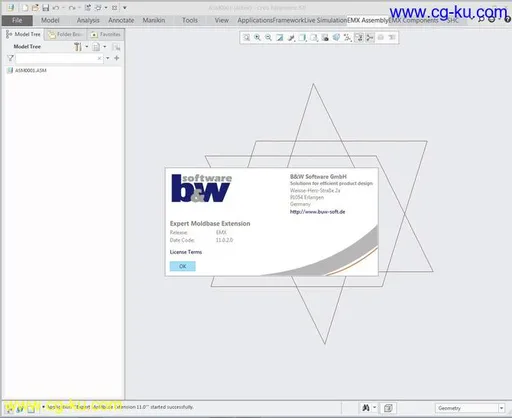This screenshot has width=512, height=418.
Task: Switch to the Manikin ribbon tab
Action: (154, 20)
